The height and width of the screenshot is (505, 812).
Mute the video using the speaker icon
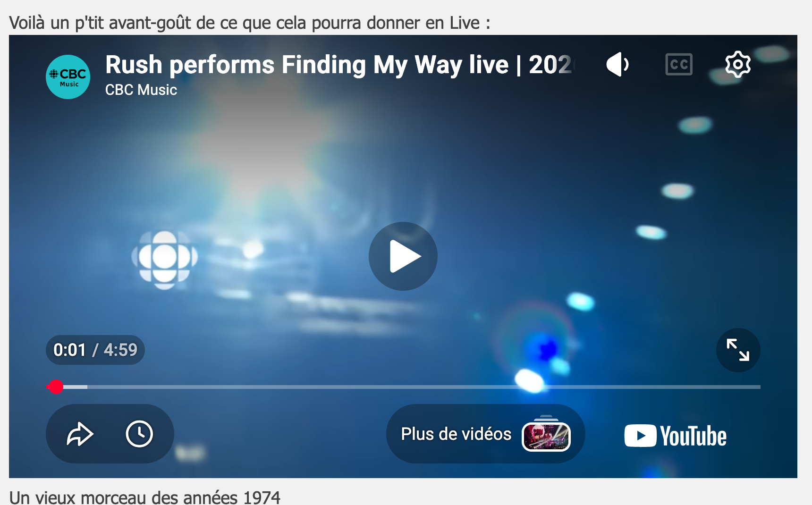(617, 64)
